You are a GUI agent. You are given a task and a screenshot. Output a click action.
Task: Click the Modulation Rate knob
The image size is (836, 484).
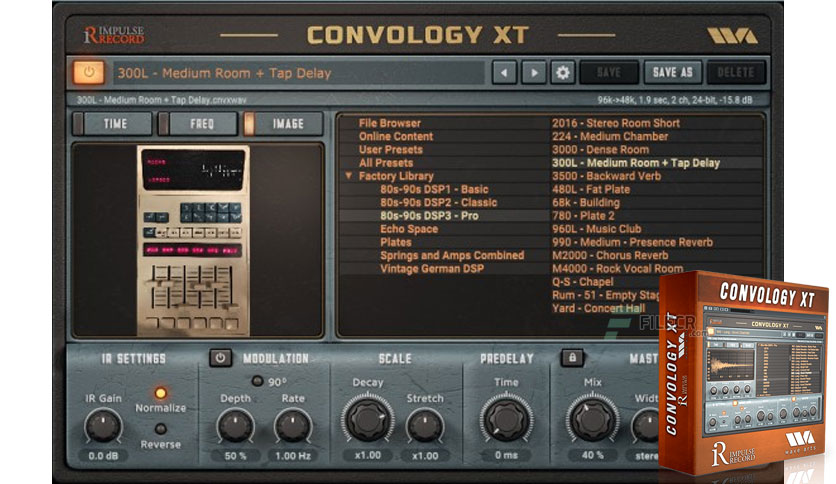293,425
